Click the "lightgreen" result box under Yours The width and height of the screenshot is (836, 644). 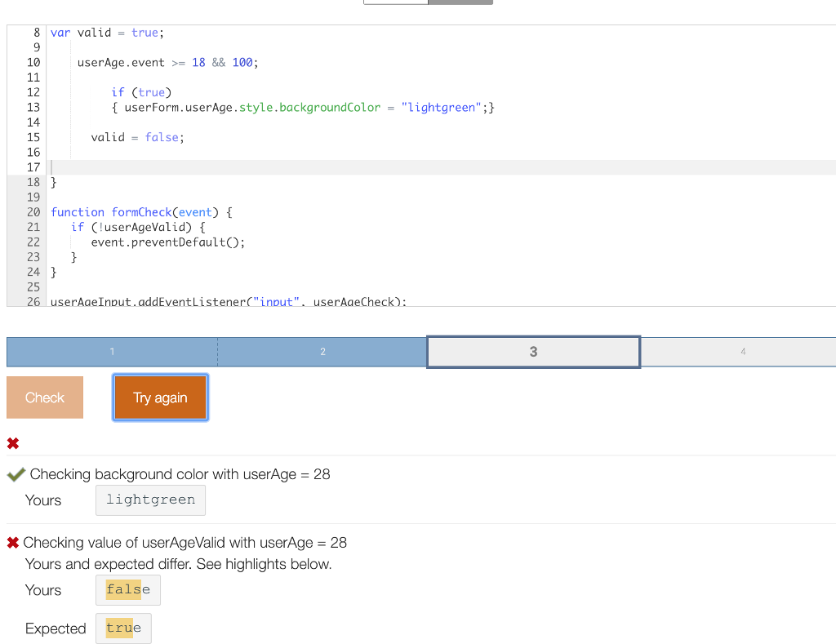point(150,500)
